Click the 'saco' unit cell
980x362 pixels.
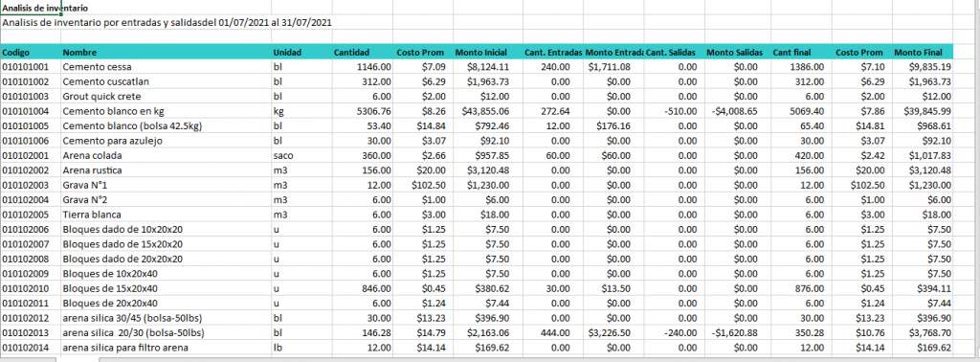pyautogui.click(x=301, y=156)
